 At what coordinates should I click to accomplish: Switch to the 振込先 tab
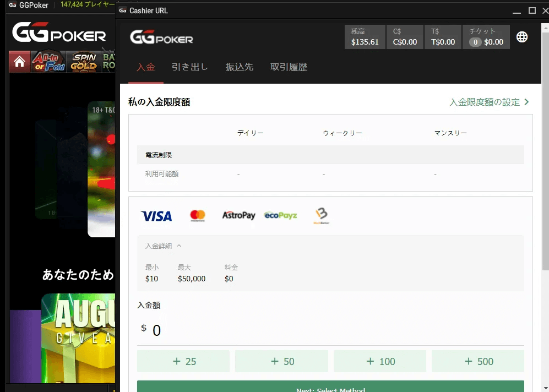[240, 67]
